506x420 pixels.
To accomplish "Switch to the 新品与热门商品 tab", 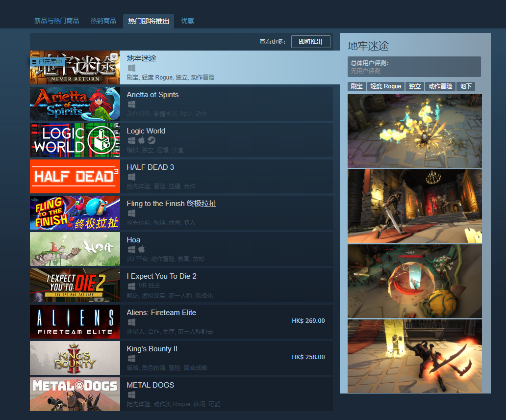I will coord(57,21).
